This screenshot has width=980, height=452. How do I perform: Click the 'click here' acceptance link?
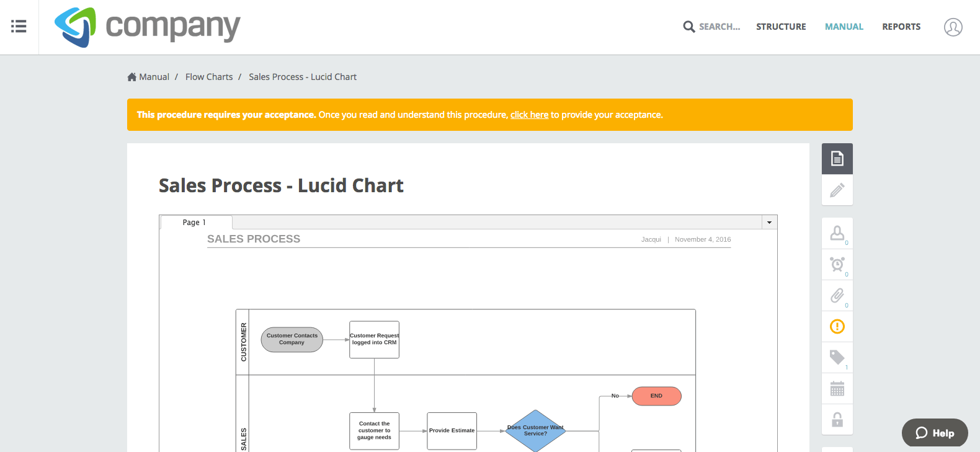(x=529, y=115)
